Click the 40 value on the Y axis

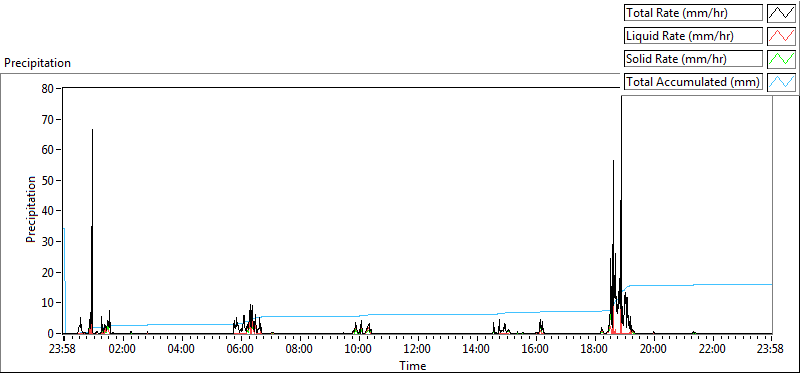click(x=49, y=211)
